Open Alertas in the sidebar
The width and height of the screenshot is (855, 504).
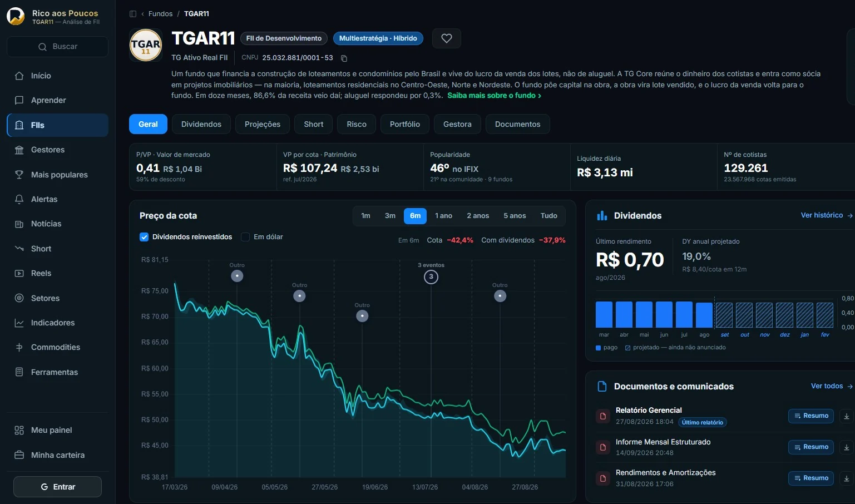tap(57, 199)
